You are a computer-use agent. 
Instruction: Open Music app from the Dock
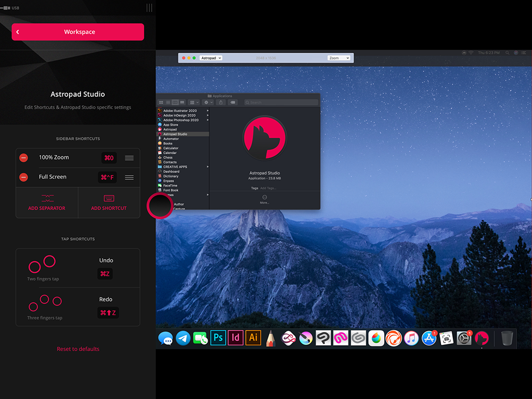411,338
